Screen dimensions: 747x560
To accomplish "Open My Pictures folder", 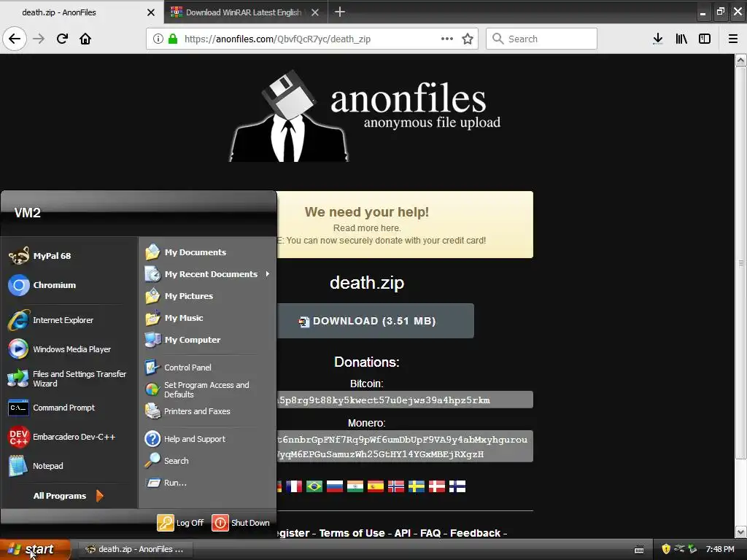I will 207,296.
